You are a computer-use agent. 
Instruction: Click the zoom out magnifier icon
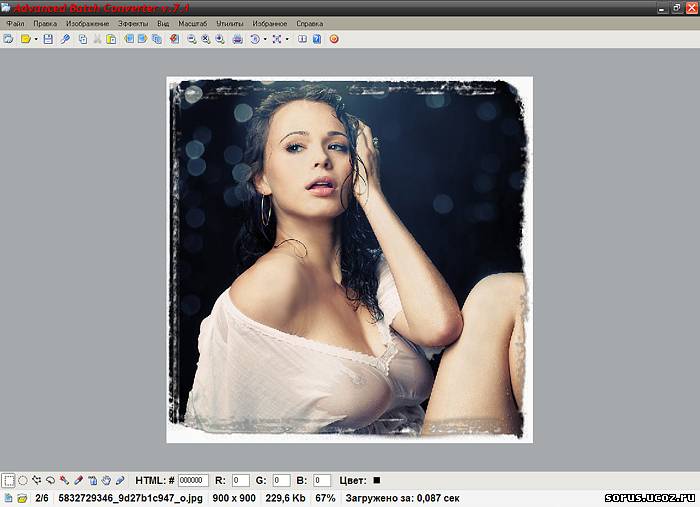click(191, 39)
